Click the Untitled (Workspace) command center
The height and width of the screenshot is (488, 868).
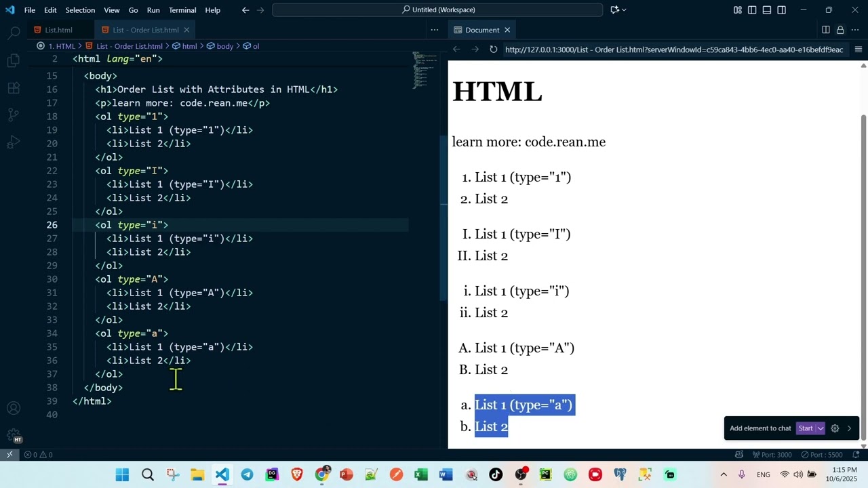(x=437, y=9)
